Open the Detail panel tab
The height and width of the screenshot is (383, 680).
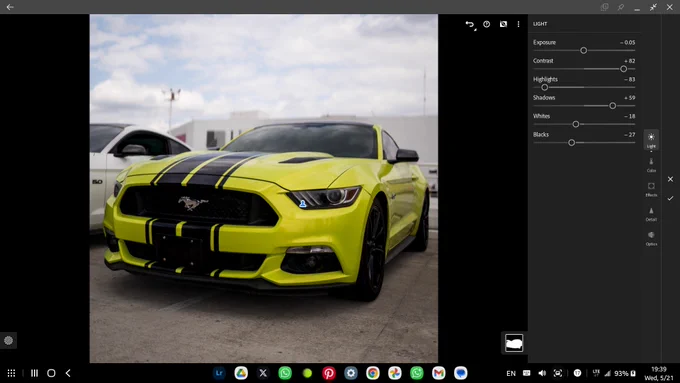pos(651,214)
